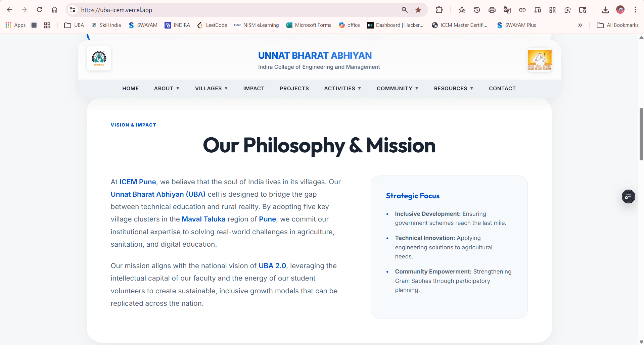Open the translate page toolbar icon

pyautogui.click(x=507, y=10)
